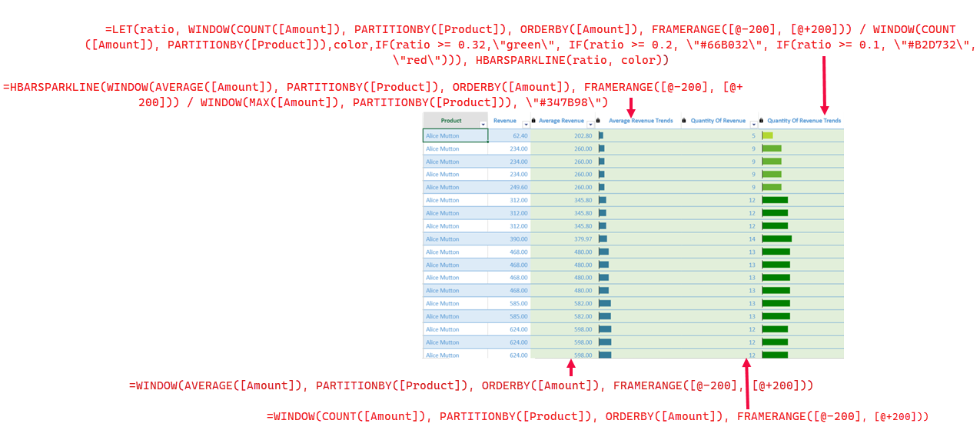Select 260.00 average in the 249.60 revenue row
Screen dimensions: 980x437
click(563, 187)
